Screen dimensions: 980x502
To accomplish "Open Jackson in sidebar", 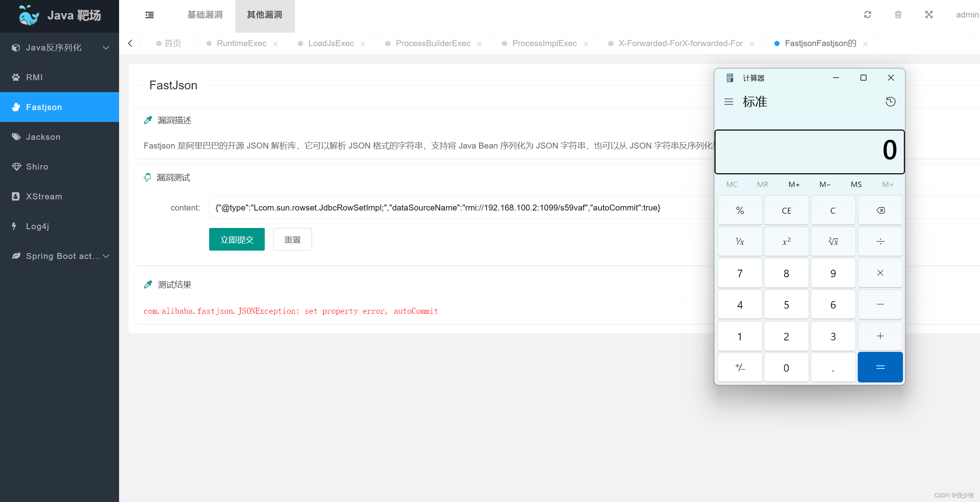I will [60, 137].
